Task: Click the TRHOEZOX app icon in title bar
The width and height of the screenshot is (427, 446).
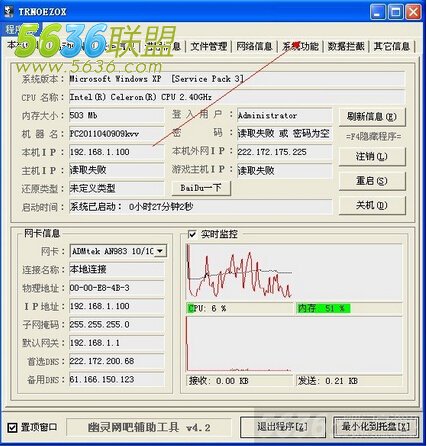Action: [9, 11]
